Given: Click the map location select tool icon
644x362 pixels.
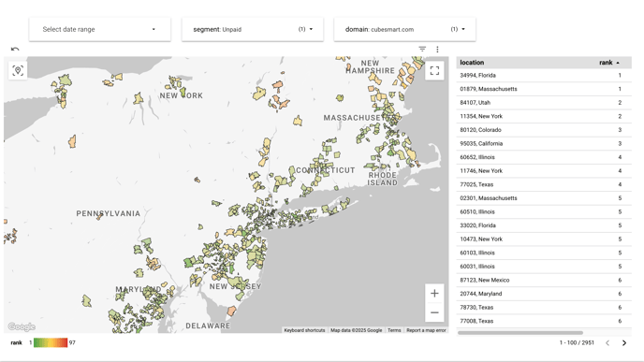Looking at the screenshot, I should point(18,70).
